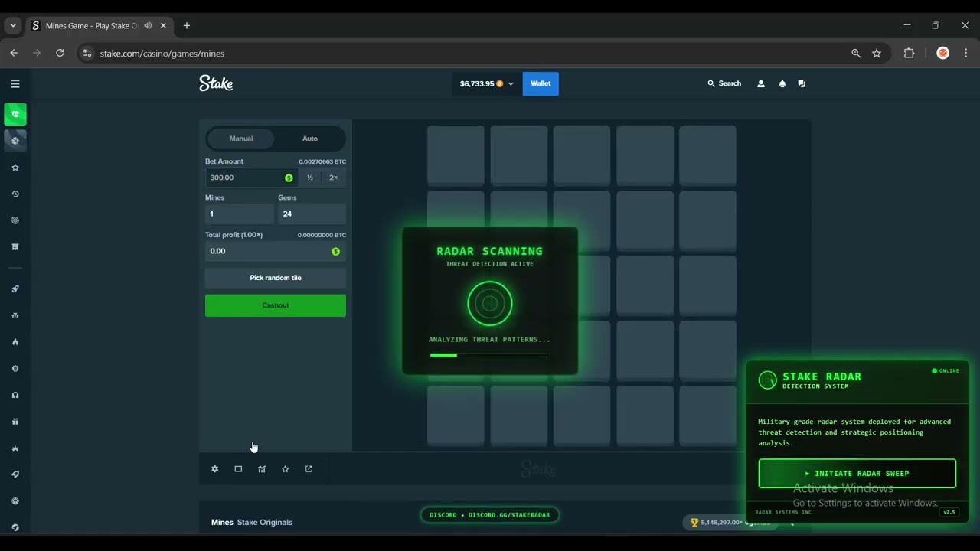Open the hamburger sidebar menu
The height and width of the screenshot is (551, 980).
(15, 83)
